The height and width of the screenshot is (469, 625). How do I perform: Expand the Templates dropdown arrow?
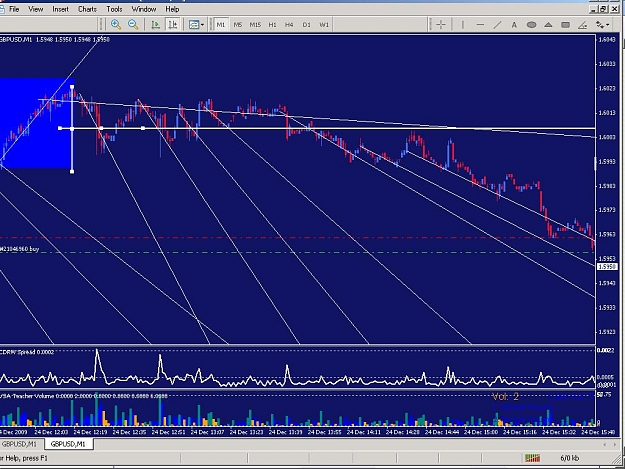coord(202,25)
